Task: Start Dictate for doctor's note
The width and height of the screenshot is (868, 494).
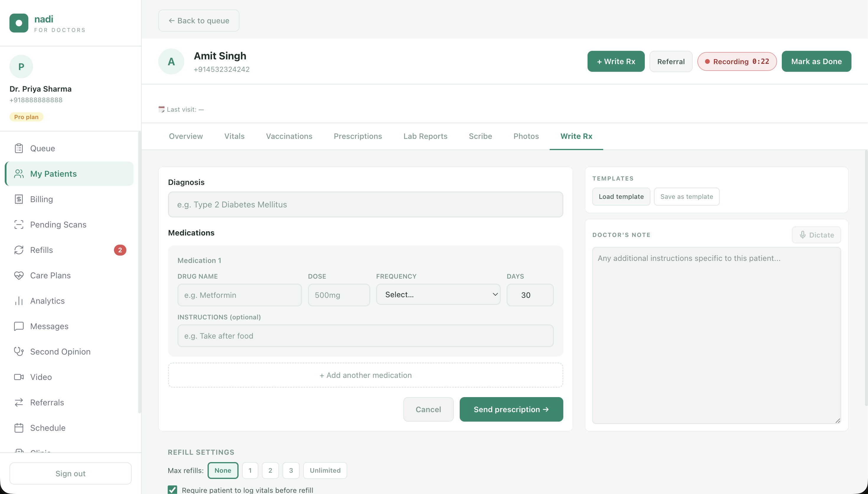Action: (x=816, y=235)
